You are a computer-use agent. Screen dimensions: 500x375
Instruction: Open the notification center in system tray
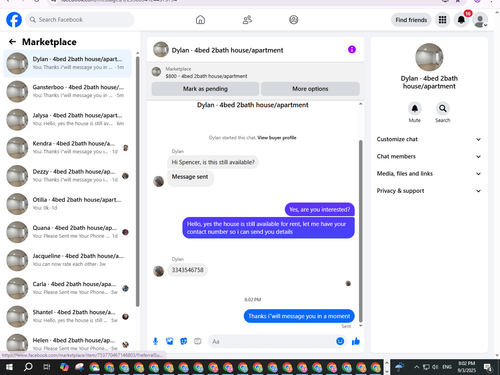click(488, 367)
